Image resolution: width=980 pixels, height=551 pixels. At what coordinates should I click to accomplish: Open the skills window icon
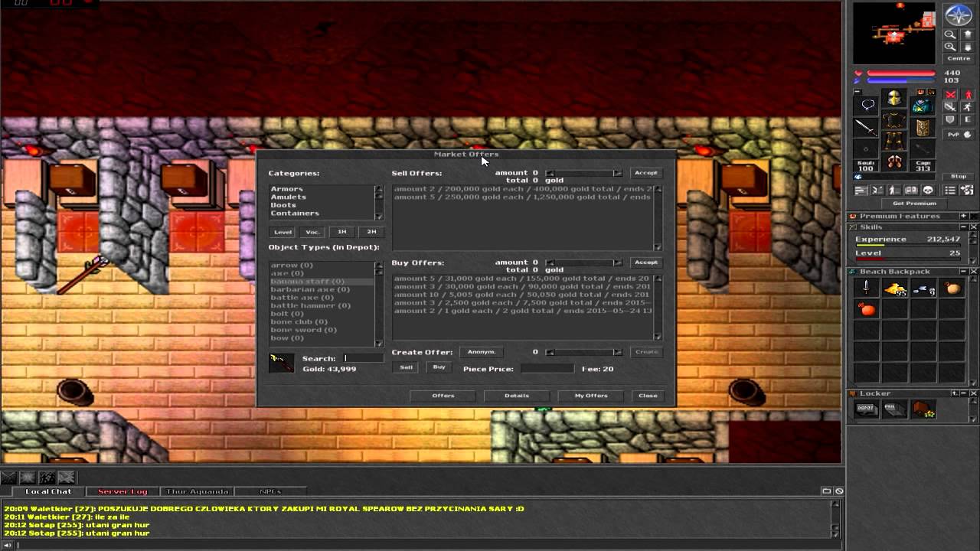click(x=861, y=190)
